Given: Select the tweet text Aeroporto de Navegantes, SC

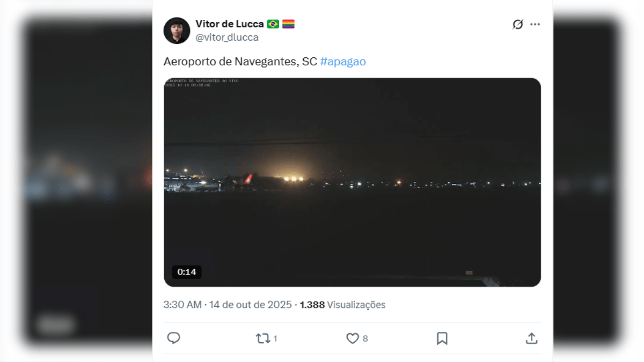Looking at the screenshot, I should click(x=240, y=61).
